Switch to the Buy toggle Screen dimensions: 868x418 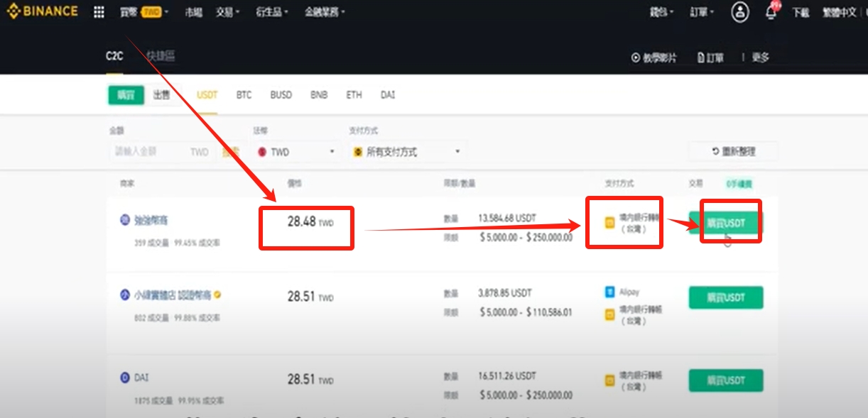(126, 95)
